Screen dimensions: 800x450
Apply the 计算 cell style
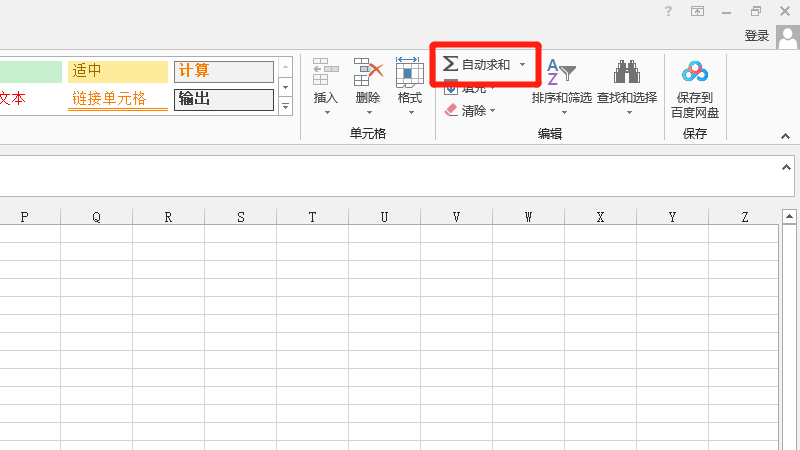coord(223,72)
